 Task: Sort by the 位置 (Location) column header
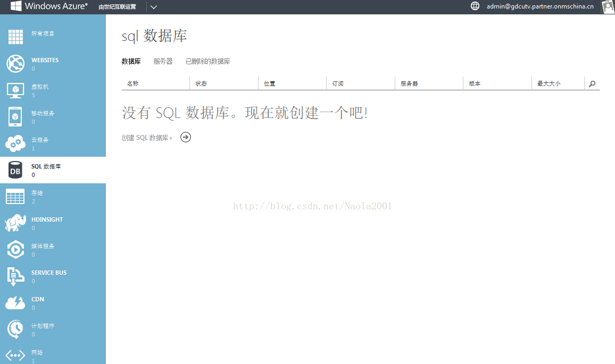[x=269, y=83]
